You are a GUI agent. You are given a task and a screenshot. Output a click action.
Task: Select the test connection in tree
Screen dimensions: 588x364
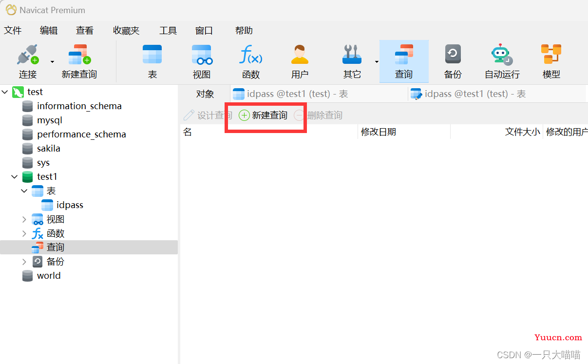35,92
